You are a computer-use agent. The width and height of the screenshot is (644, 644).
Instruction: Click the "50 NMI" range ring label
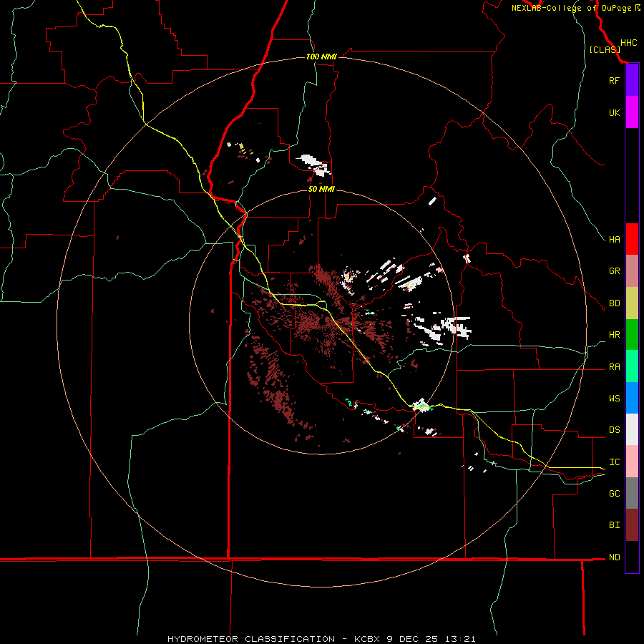coord(321,189)
